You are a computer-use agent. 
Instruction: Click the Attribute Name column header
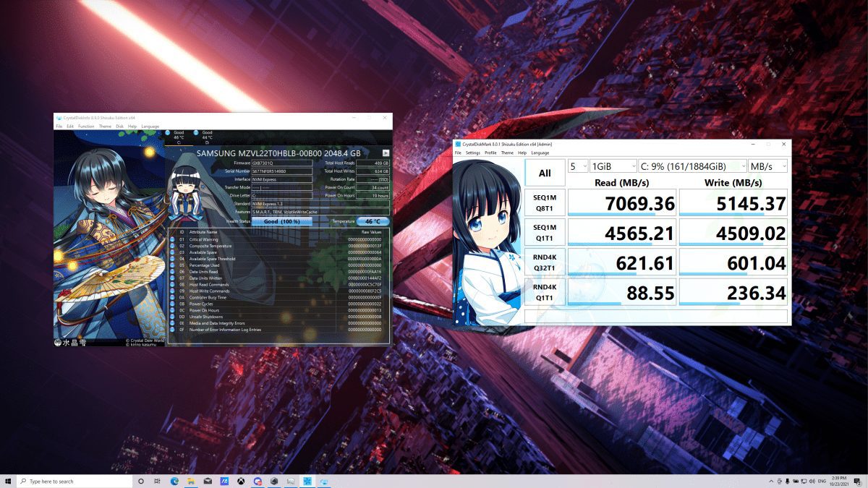tap(203, 232)
